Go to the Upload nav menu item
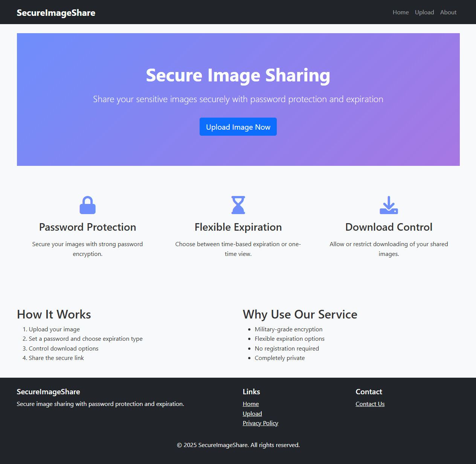This screenshot has width=476, height=464. (x=424, y=12)
